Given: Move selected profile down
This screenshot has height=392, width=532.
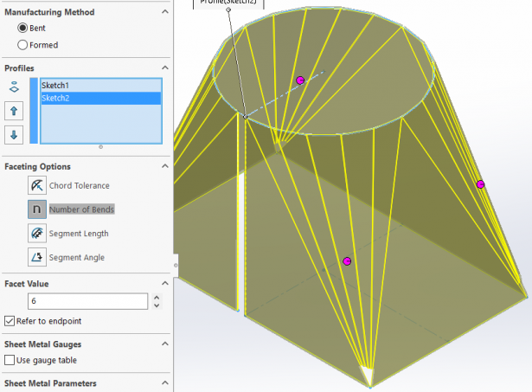Looking at the screenshot, I should pos(14,135).
